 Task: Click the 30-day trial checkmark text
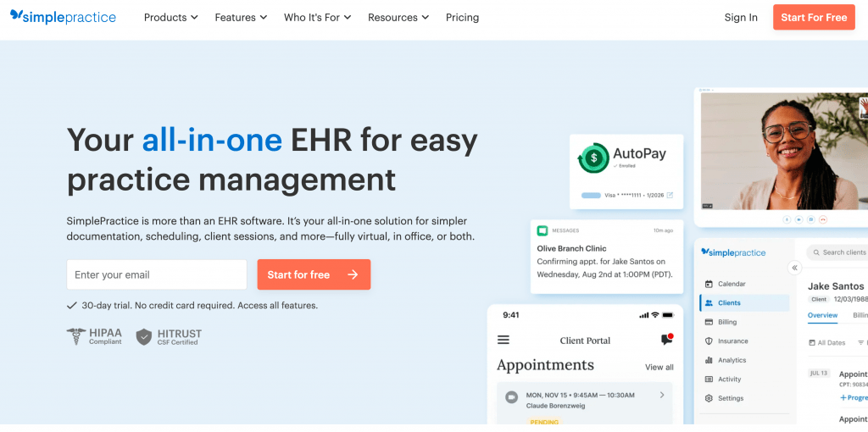click(192, 305)
